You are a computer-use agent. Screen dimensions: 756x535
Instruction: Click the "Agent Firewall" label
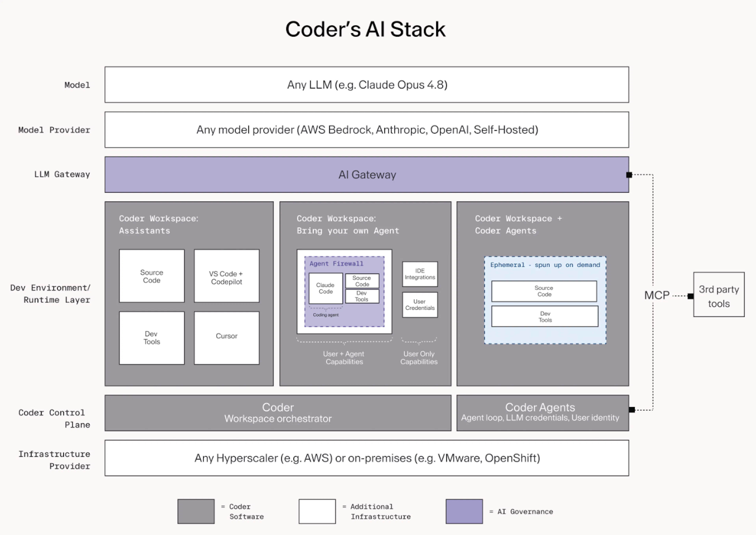click(x=336, y=263)
